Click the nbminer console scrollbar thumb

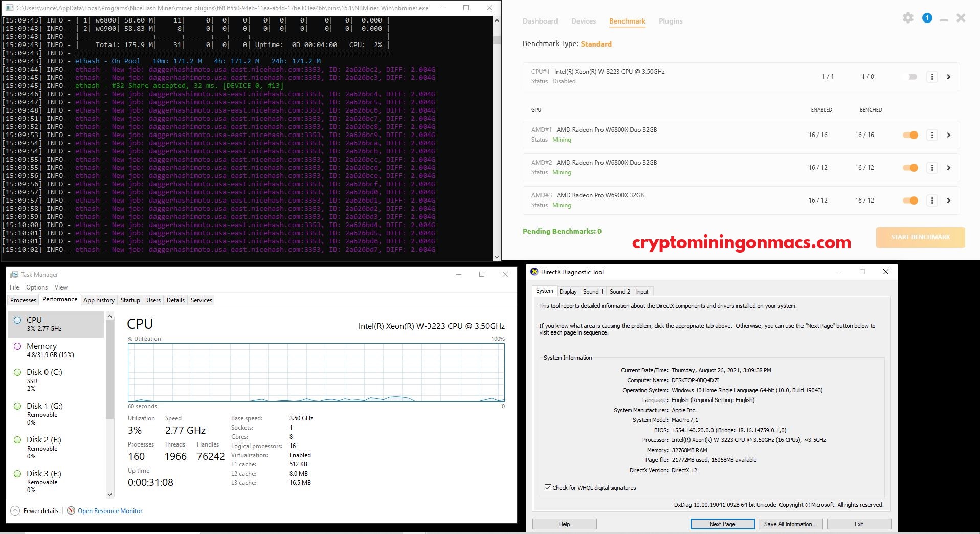(x=497, y=40)
